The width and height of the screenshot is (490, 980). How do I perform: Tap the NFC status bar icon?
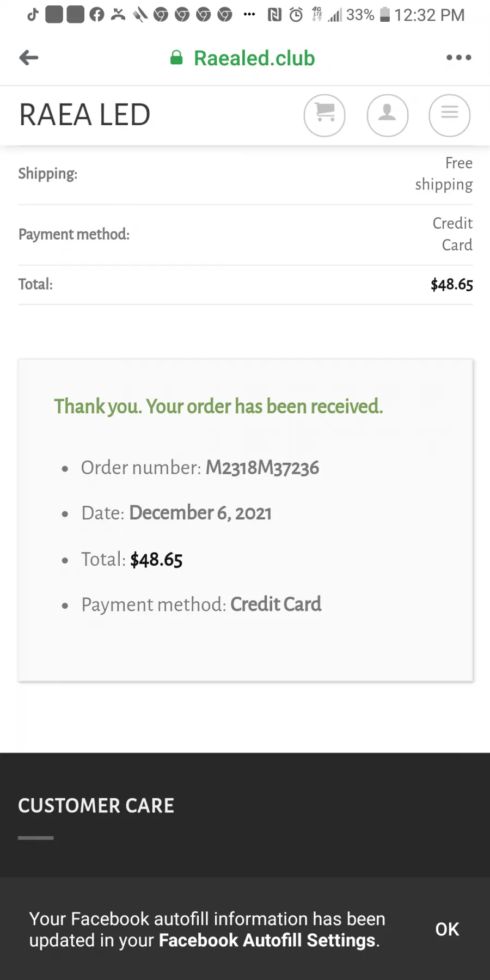click(274, 15)
